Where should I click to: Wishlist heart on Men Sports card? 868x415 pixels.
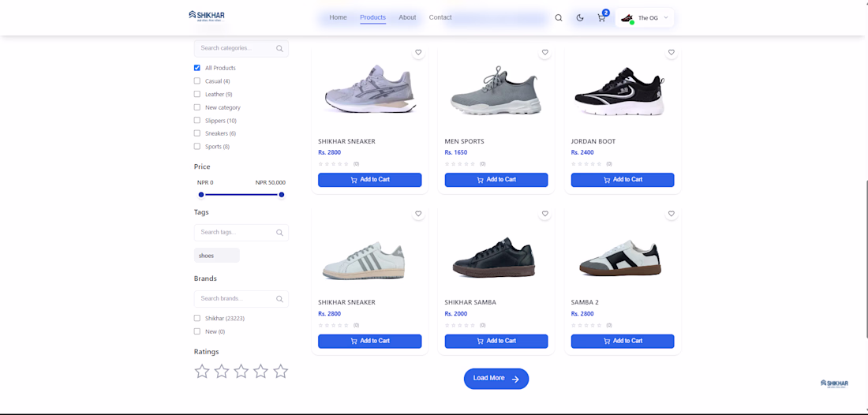[544, 53]
